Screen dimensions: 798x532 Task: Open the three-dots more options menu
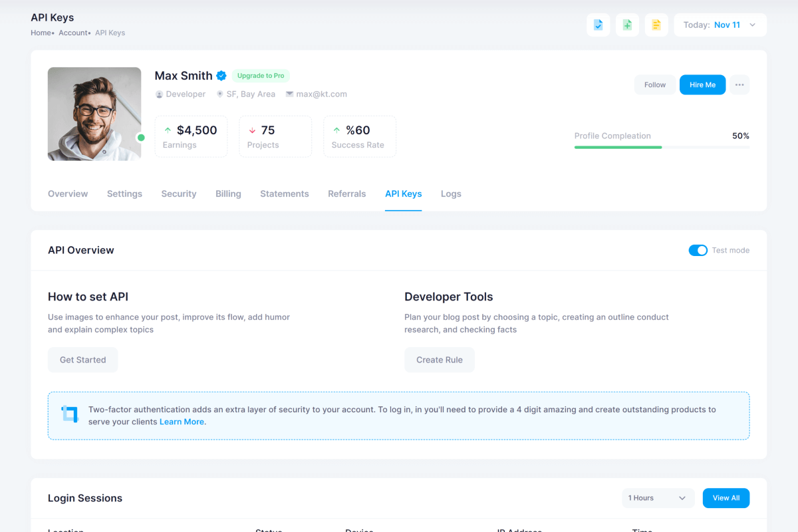pyautogui.click(x=739, y=84)
